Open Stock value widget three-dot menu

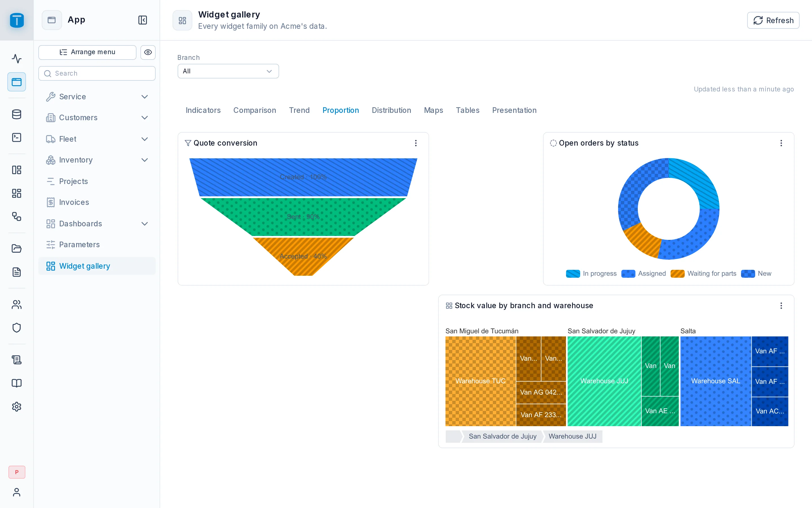(x=781, y=306)
